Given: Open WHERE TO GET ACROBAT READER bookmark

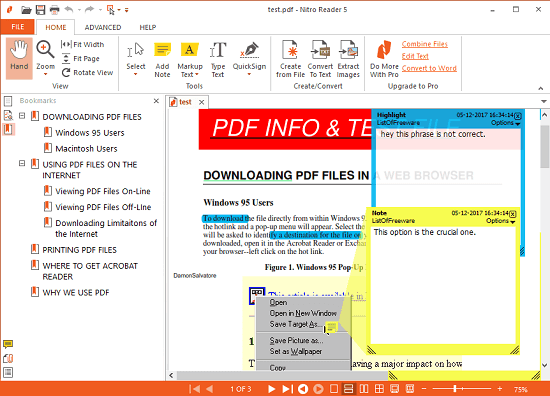Looking at the screenshot, I should [x=90, y=271].
